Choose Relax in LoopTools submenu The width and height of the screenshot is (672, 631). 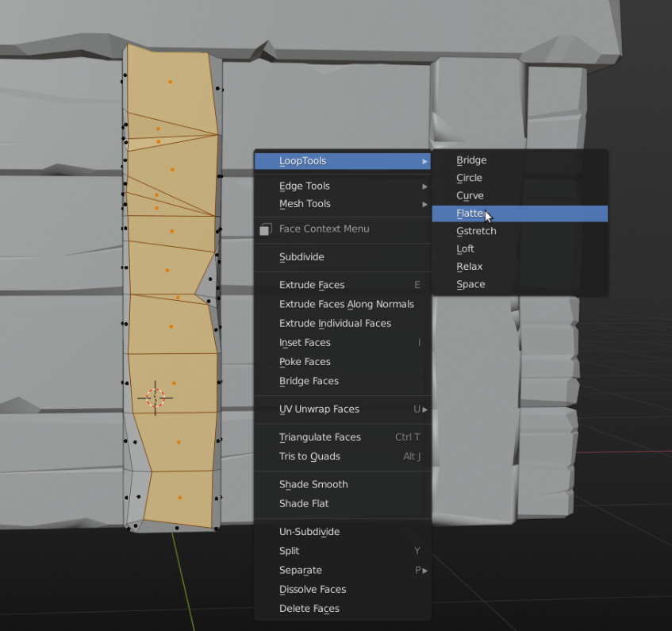tap(520, 267)
